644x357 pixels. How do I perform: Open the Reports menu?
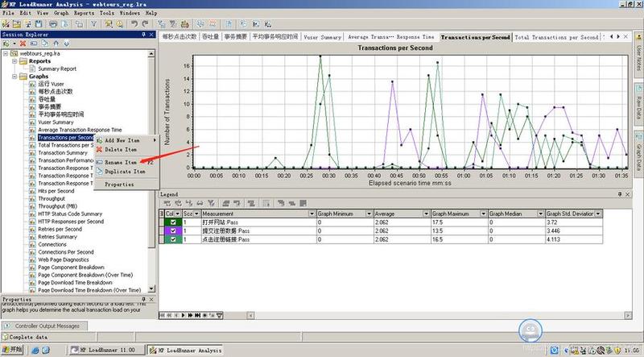[x=84, y=13]
